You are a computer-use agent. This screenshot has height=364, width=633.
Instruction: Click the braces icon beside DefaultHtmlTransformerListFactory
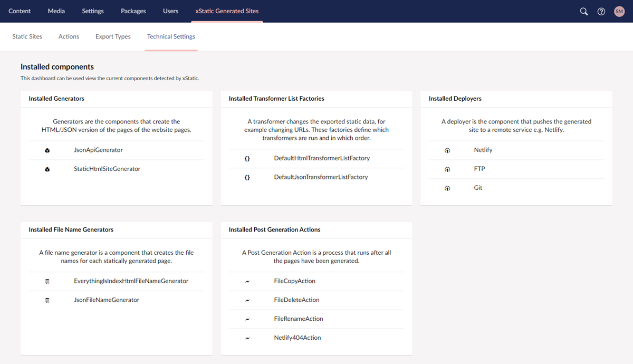click(247, 158)
